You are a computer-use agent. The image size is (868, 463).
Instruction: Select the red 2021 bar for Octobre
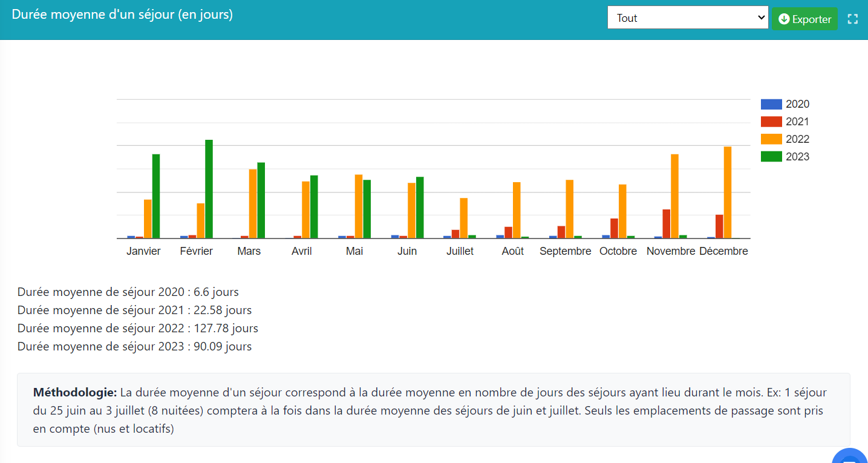click(x=614, y=228)
